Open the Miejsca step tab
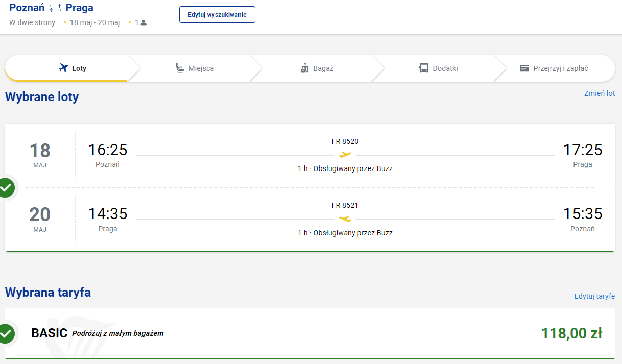Image resolution: width=622 pixels, height=364 pixels. tap(194, 68)
